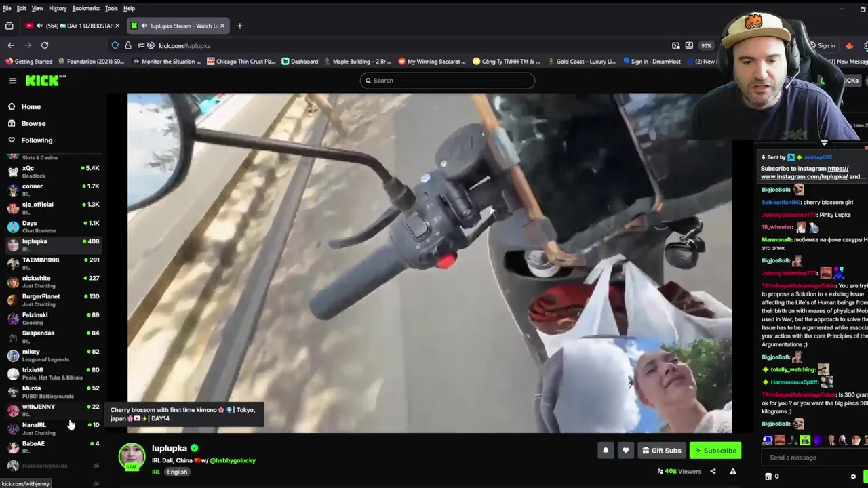Viewport: 868px width, 488px height.
Task: Open the Edit menu
Action: click(x=21, y=8)
